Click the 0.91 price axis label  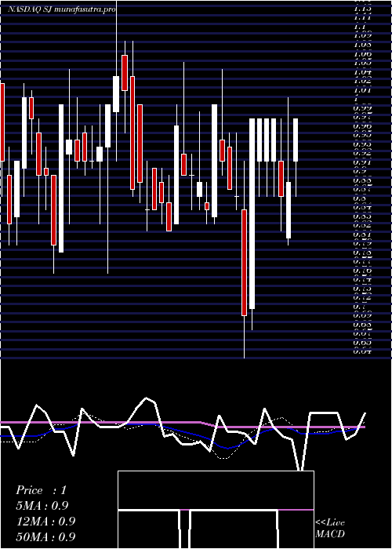point(362,162)
